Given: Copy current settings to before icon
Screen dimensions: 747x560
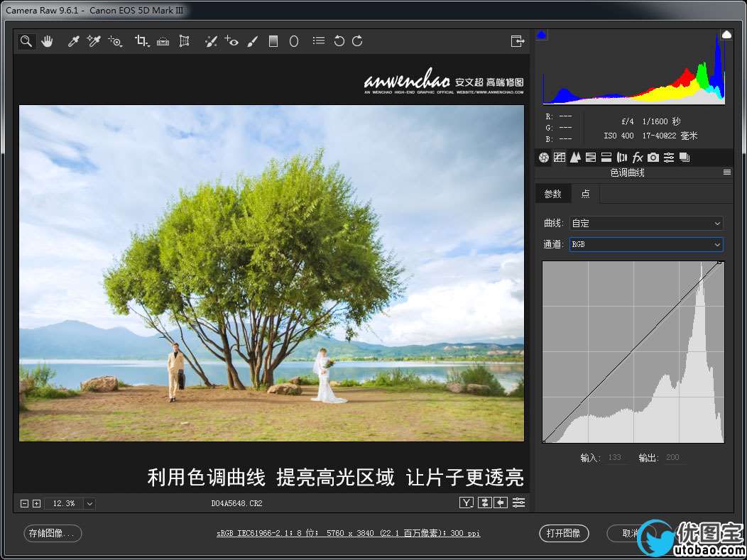Looking at the screenshot, I should pyautogui.click(x=501, y=503).
